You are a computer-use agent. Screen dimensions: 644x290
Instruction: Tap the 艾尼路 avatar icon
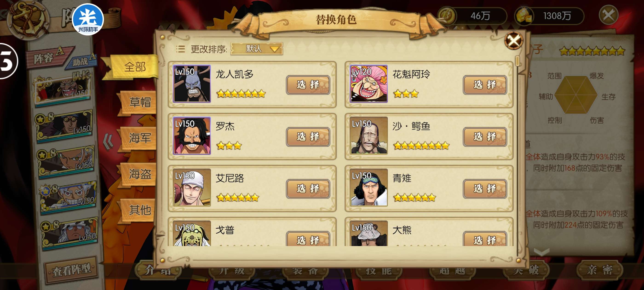(192, 187)
